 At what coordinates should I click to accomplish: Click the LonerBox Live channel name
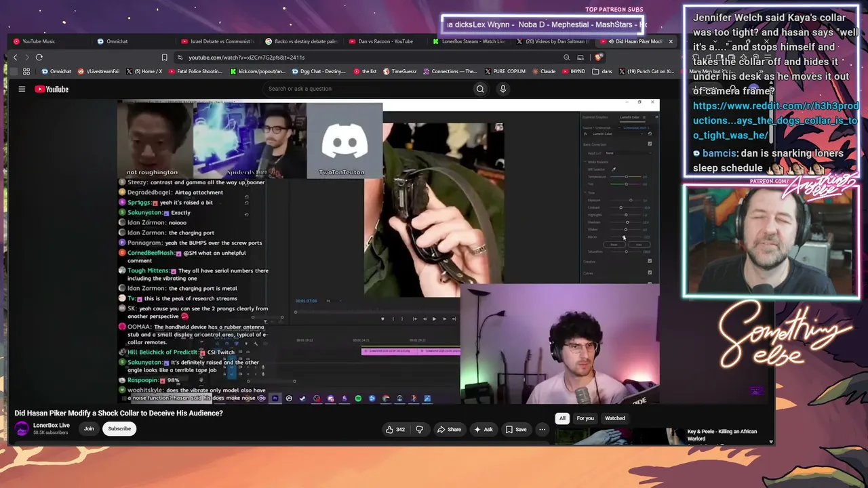click(52, 426)
